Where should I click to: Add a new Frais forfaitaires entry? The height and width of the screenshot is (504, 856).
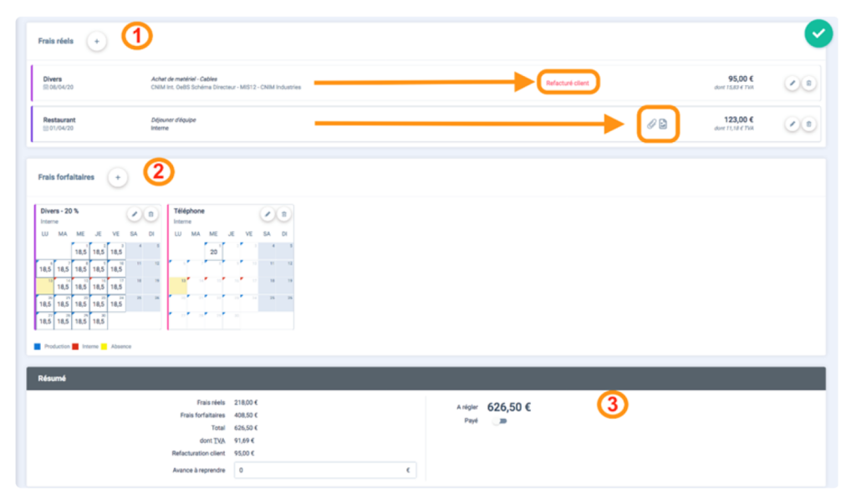pyautogui.click(x=118, y=177)
